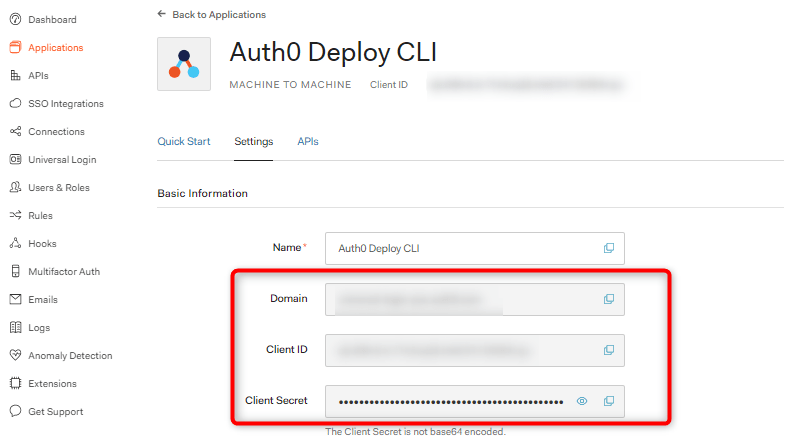Click 'The Client Secret is not base64 encoded.'
The height and width of the screenshot is (446, 800).
pos(415,432)
